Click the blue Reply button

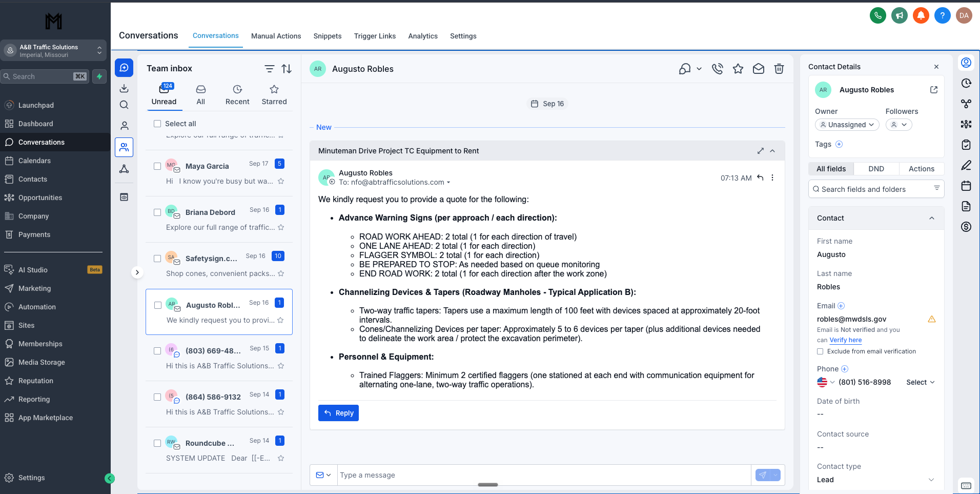click(x=338, y=413)
